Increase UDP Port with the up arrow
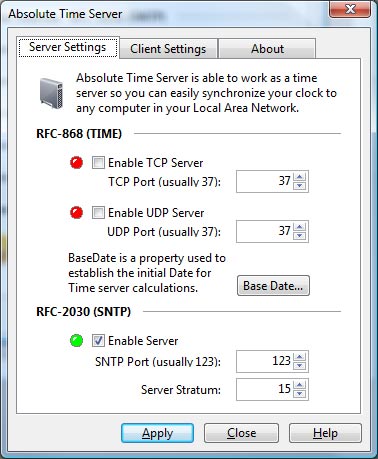Viewport: 378px width, 459px height. tap(299, 227)
